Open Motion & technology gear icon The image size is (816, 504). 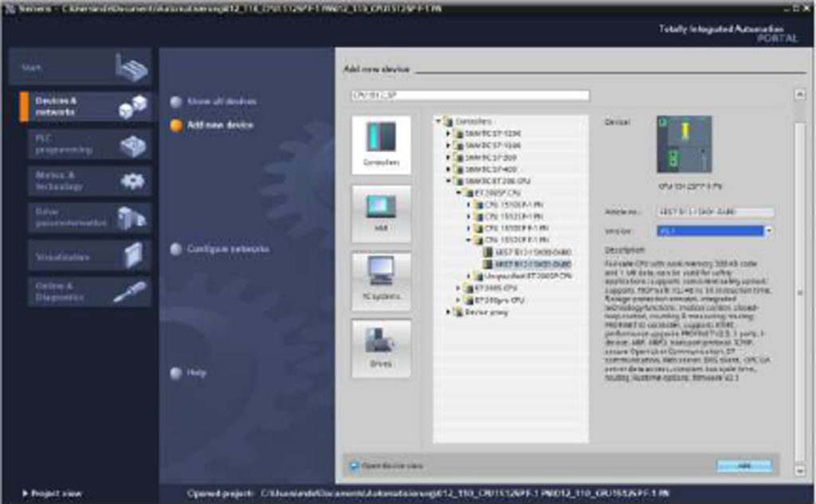click(x=132, y=181)
